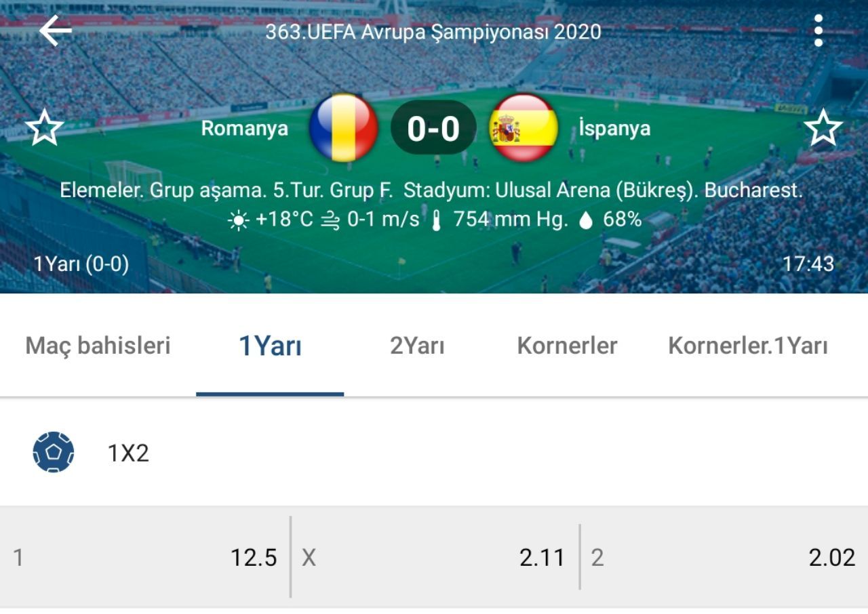Open the 2Yarı tab
Viewport: 868px width, 614px height.
point(417,346)
